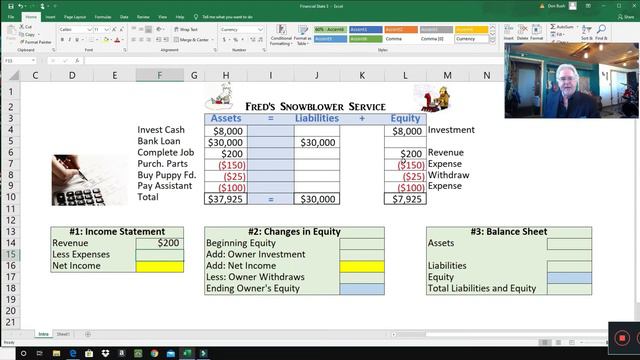Select the yellow Net Income cell F16
Viewport: 640px width, 360px height.
point(160,267)
